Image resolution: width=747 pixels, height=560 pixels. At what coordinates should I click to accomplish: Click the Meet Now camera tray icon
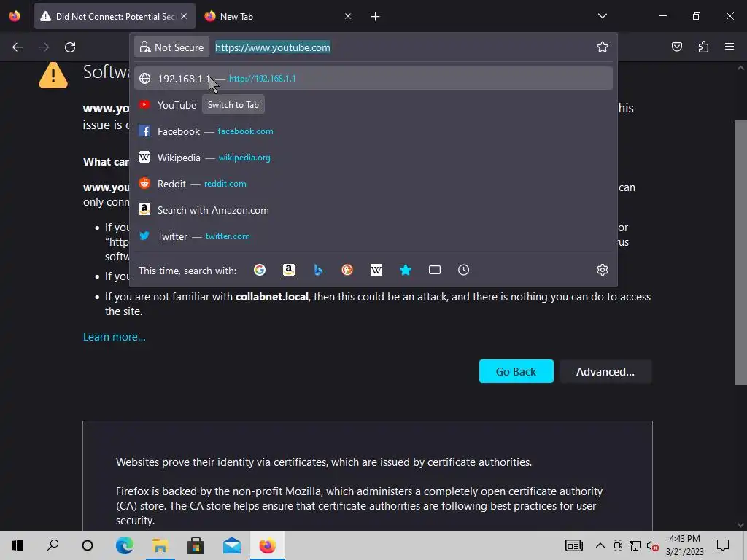pos(618,545)
